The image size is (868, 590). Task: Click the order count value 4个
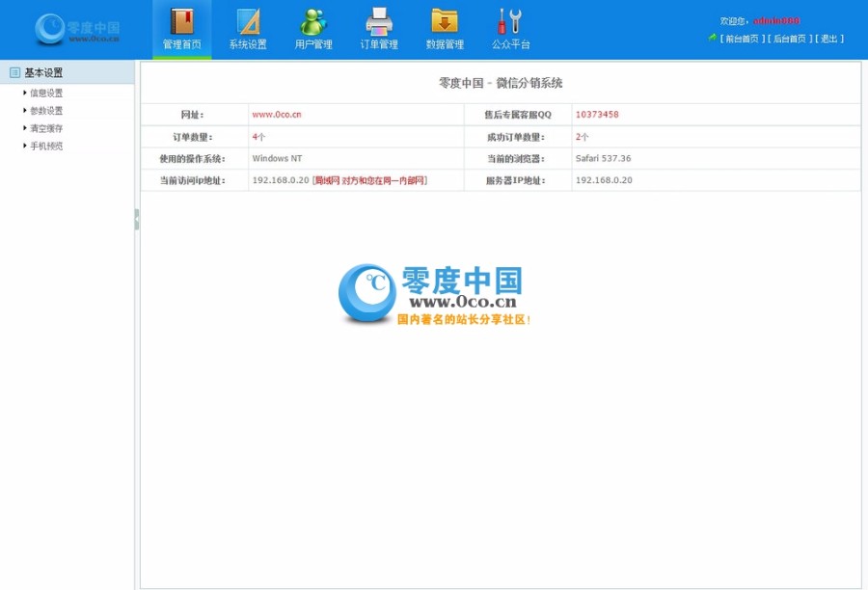(x=258, y=137)
